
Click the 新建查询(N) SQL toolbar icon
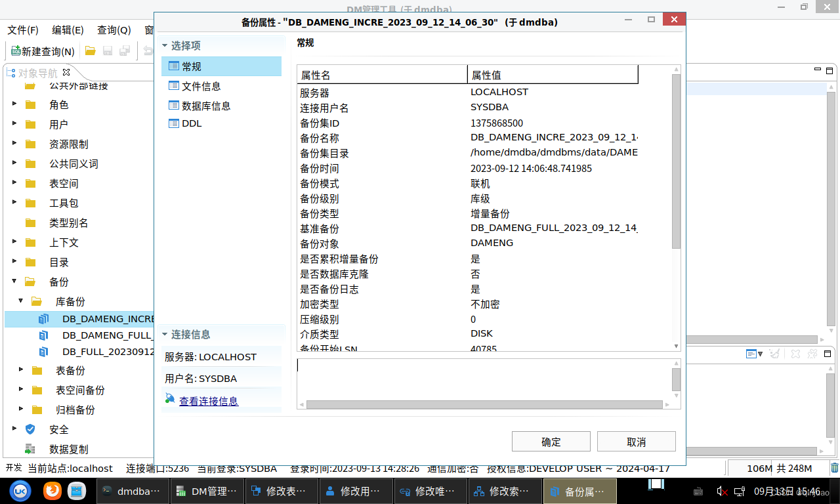pyautogui.click(x=16, y=51)
